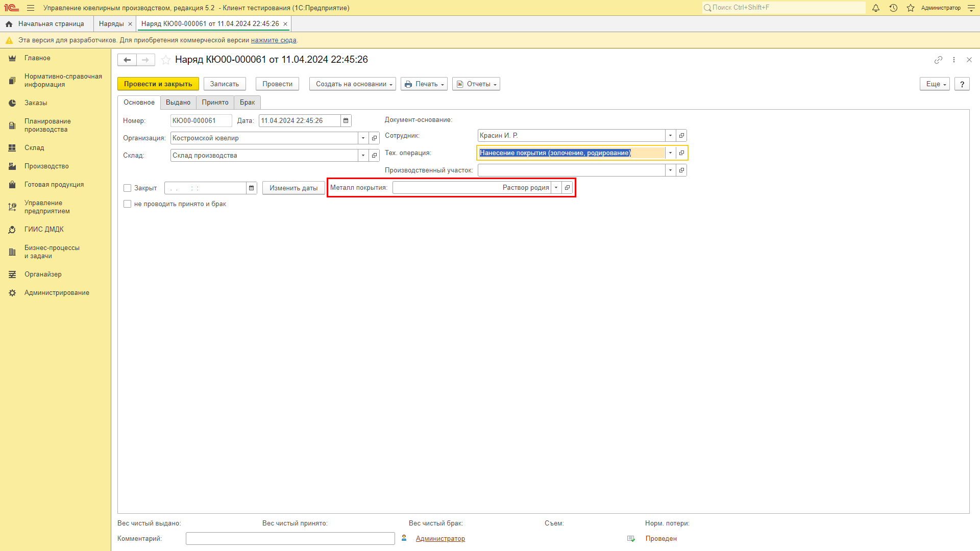Open Еще dropdown menu
Screen dimensions: 980x551
click(x=935, y=84)
